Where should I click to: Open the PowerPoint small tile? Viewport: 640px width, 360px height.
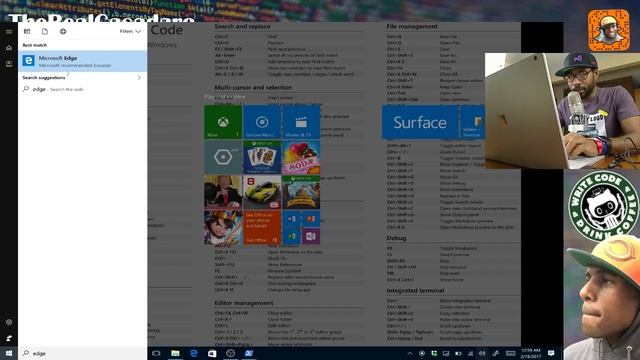coord(311,219)
